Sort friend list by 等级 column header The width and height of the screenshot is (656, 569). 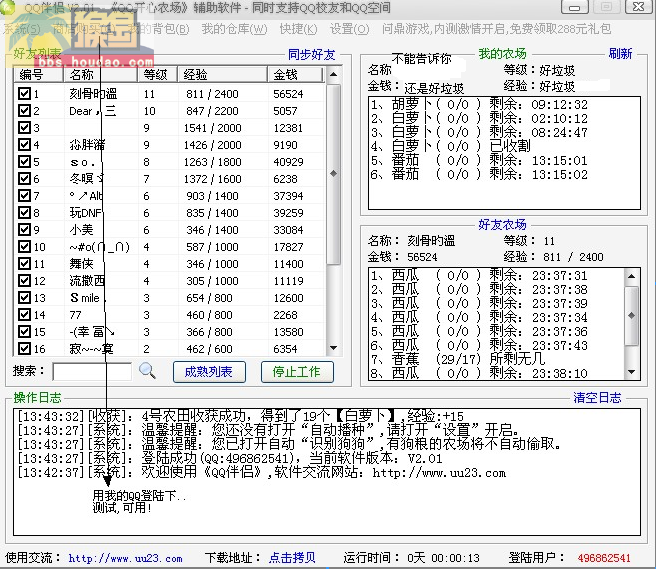click(x=157, y=74)
